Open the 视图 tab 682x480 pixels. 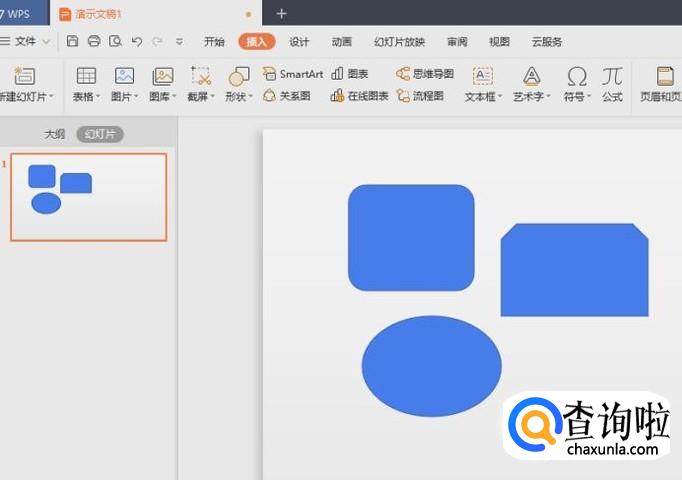tap(499, 42)
